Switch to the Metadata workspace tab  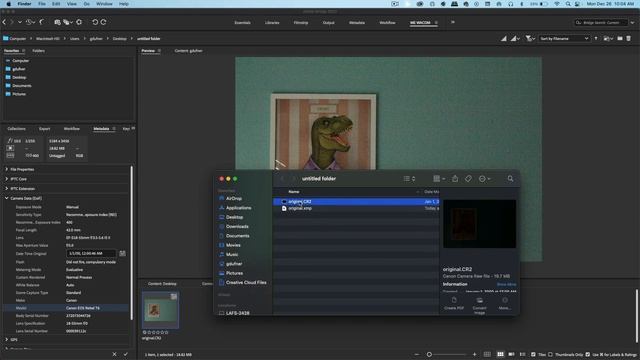[357, 22]
